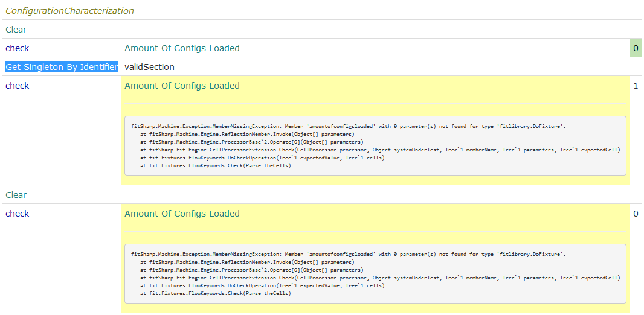Click the check keyword in the green-result row
The image size is (644, 315).
18,48
